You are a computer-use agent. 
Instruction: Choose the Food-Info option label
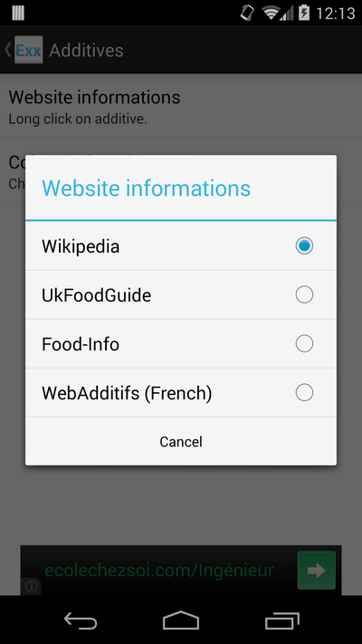tap(81, 344)
